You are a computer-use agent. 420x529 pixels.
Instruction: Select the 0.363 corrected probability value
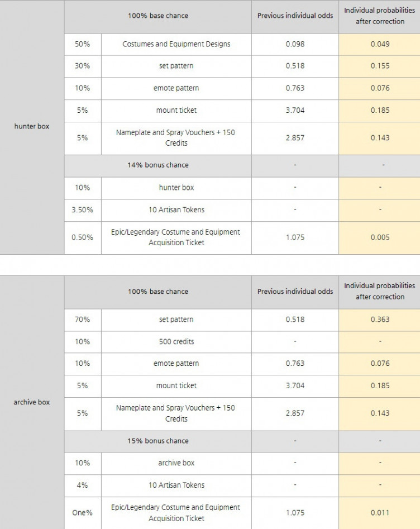(380, 320)
